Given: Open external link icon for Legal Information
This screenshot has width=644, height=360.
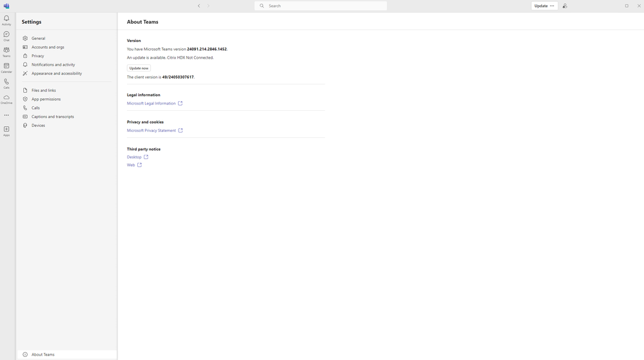Looking at the screenshot, I should click(x=180, y=104).
